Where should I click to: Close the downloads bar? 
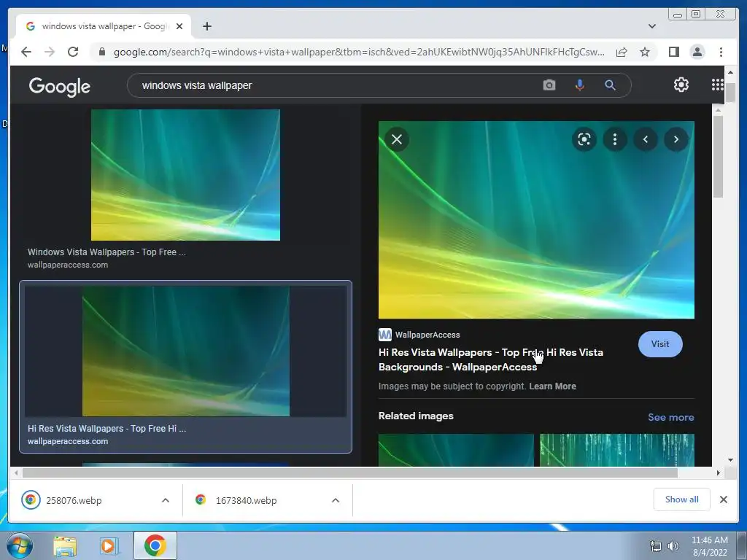click(723, 499)
